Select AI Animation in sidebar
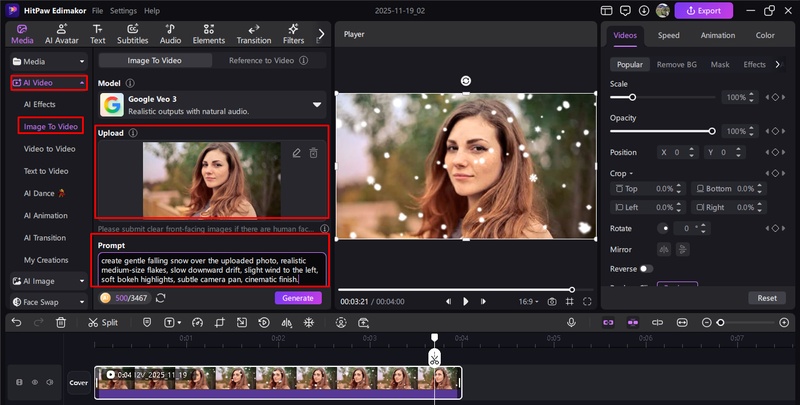 coord(45,215)
